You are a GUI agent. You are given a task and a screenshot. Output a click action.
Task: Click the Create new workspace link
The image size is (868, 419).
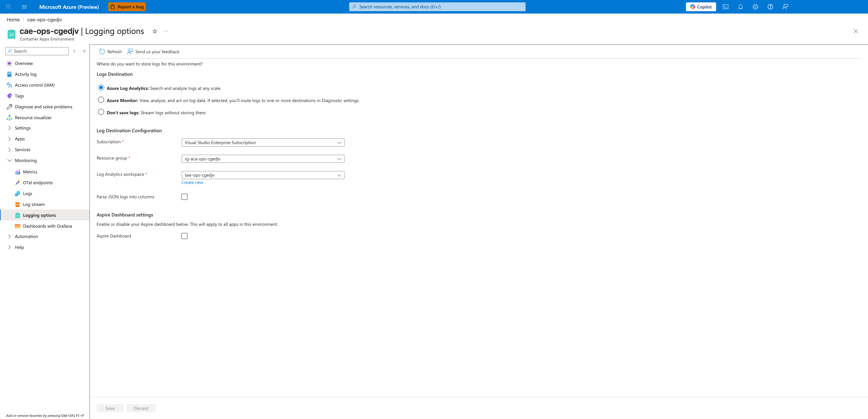point(192,183)
